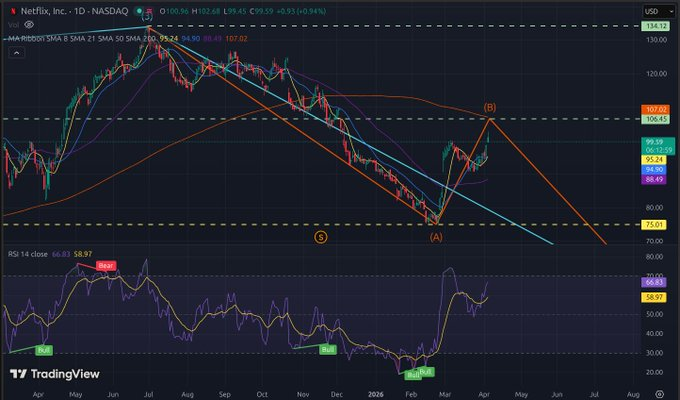Click the L99.45 low value text
This screenshot has width=680, height=400.
coord(235,11)
